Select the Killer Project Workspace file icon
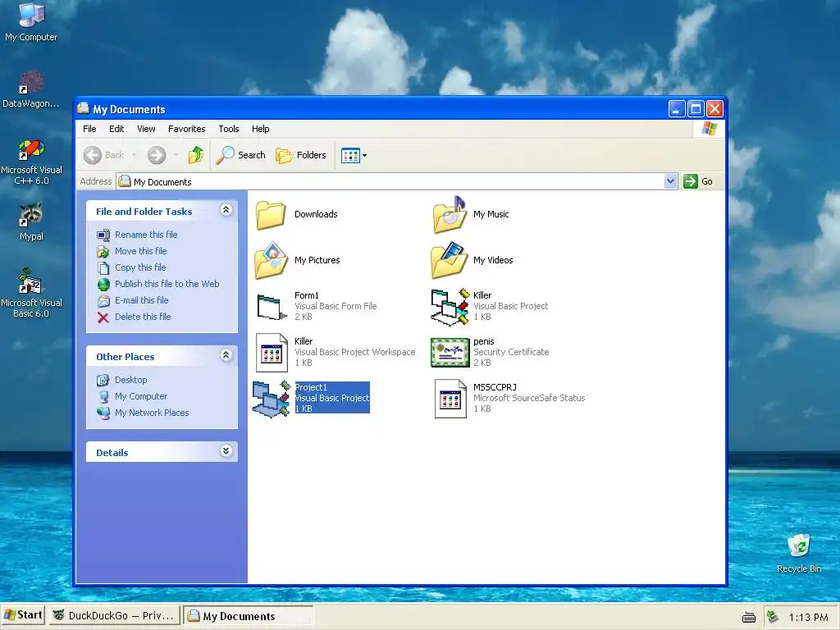 pyautogui.click(x=272, y=353)
